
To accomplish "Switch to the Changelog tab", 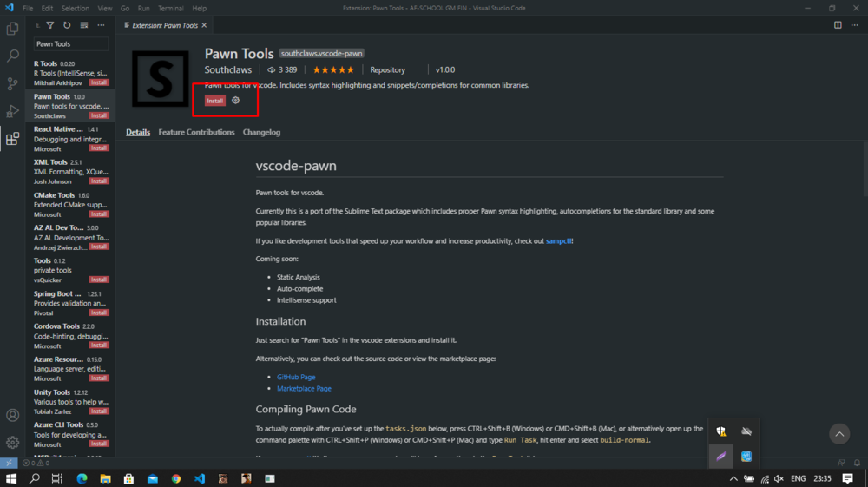I will 261,132.
